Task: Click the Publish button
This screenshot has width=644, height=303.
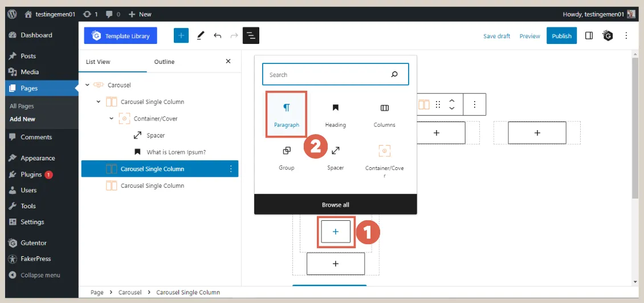Action: (x=561, y=36)
